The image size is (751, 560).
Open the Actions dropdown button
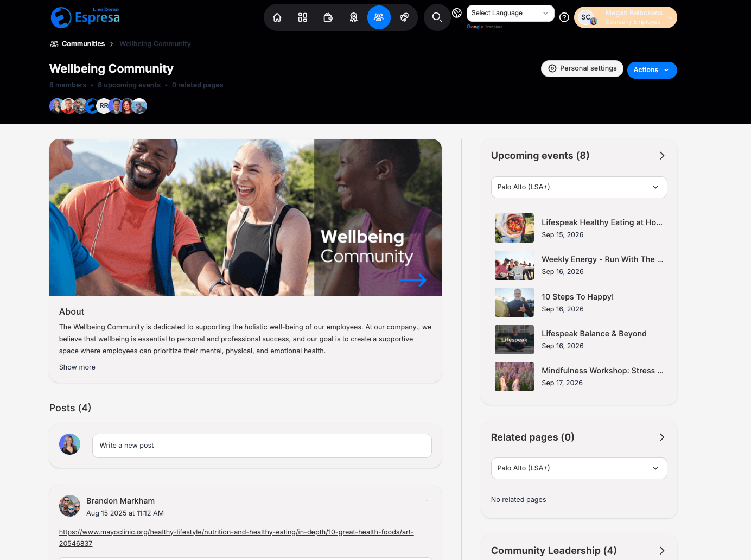pyautogui.click(x=652, y=70)
